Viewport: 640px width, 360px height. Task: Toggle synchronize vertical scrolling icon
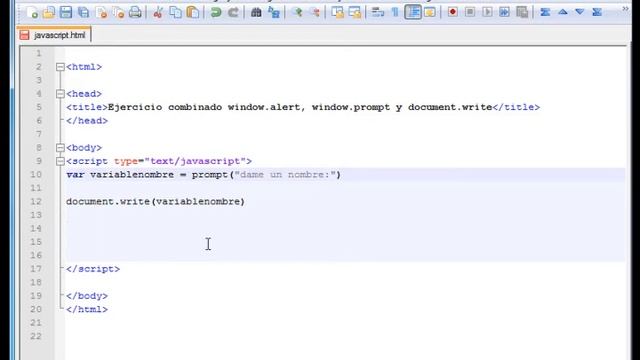click(338, 13)
